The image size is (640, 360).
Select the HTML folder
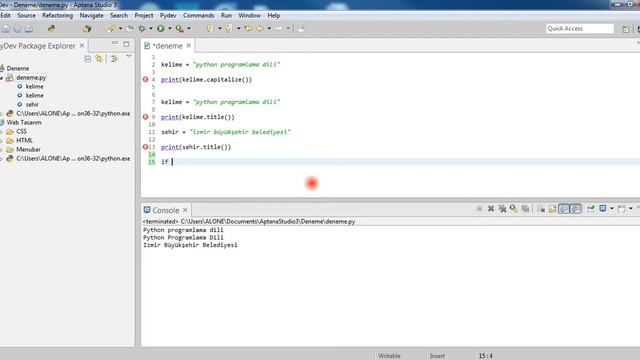(24, 140)
